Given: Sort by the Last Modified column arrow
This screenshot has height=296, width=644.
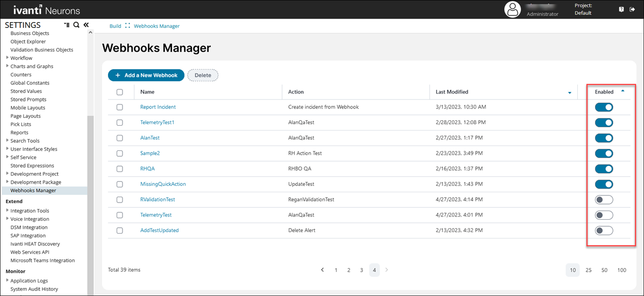Looking at the screenshot, I should [570, 93].
